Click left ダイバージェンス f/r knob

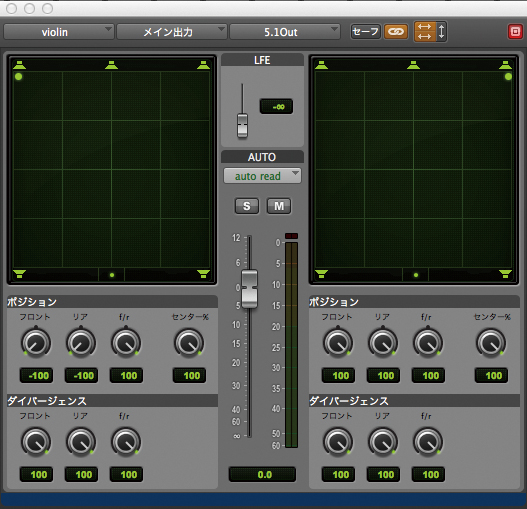126,442
